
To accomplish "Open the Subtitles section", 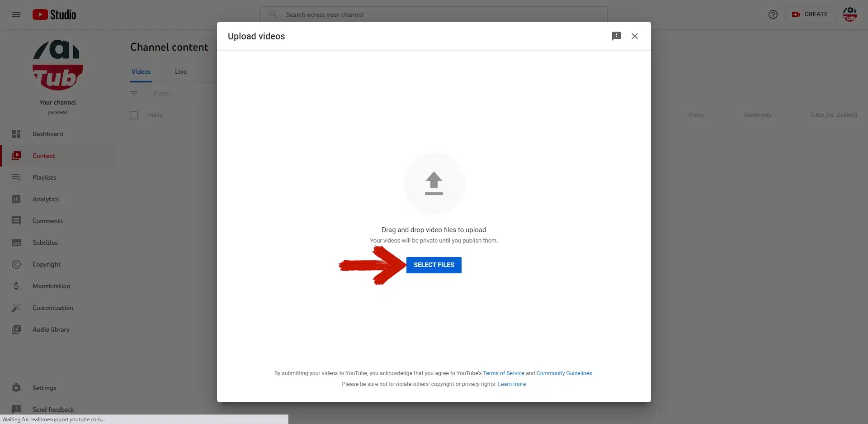I will pos(46,243).
